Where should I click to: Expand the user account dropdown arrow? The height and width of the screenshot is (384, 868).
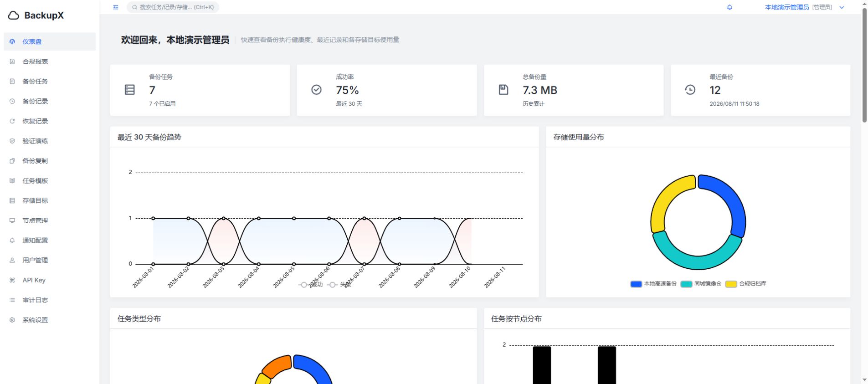pos(842,7)
